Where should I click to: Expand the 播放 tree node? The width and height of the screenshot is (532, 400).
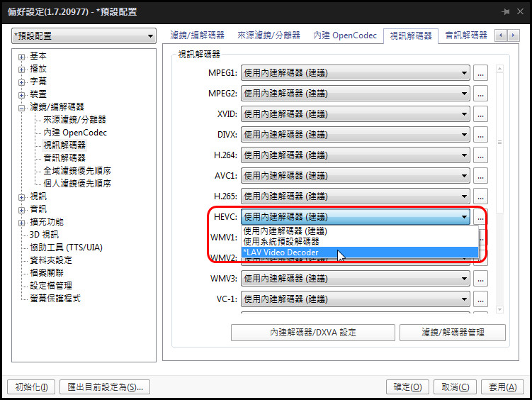pos(21,70)
